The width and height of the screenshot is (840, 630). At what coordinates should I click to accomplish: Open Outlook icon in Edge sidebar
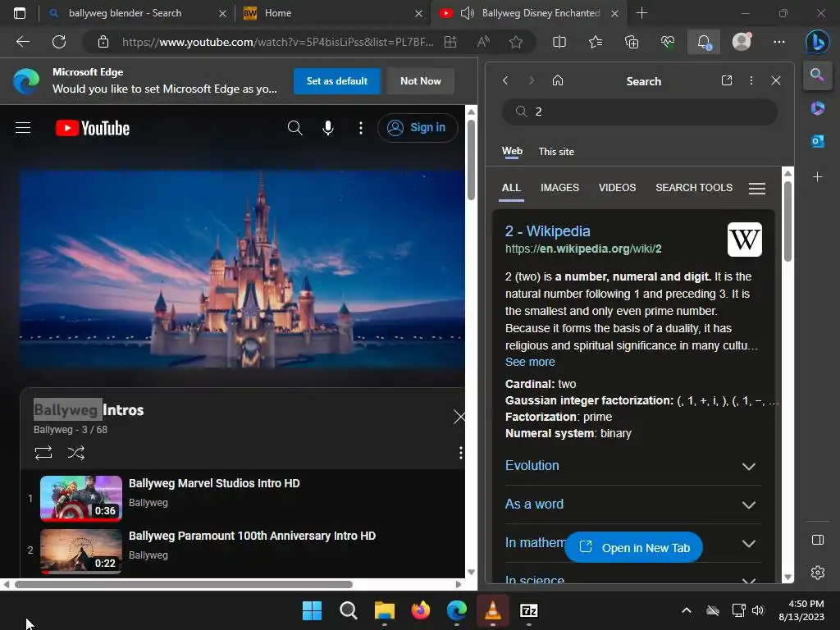click(x=818, y=141)
